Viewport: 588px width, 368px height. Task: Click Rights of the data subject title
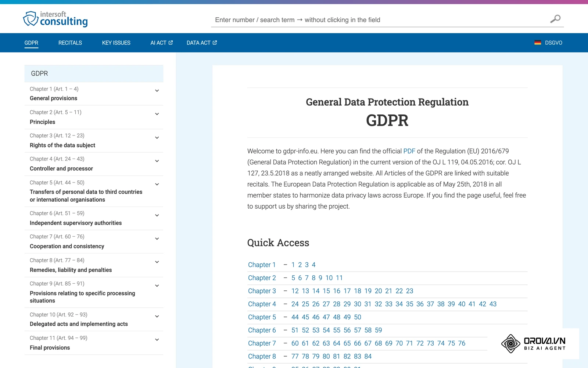(x=62, y=145)
